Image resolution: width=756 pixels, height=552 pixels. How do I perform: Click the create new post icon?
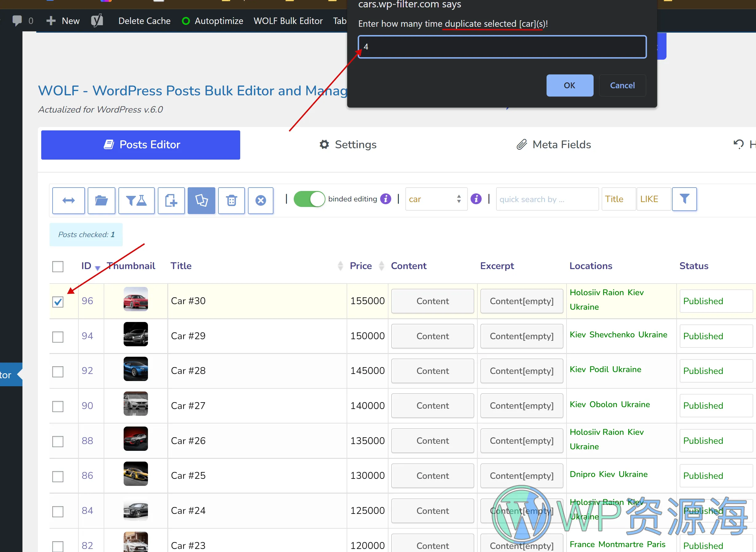click(171, 201)
